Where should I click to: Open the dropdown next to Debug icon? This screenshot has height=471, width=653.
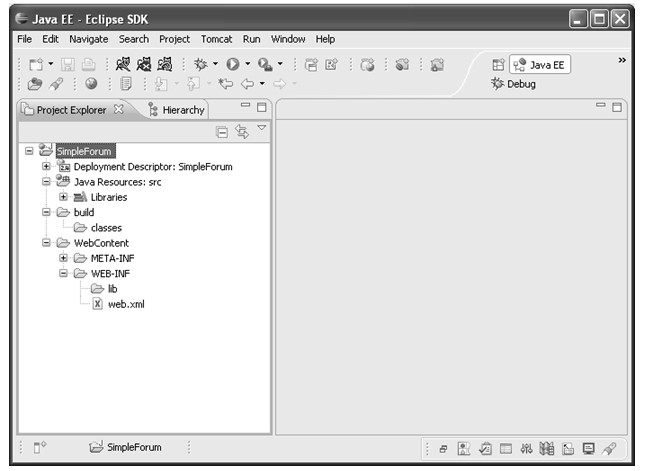(x=215, y=64)
